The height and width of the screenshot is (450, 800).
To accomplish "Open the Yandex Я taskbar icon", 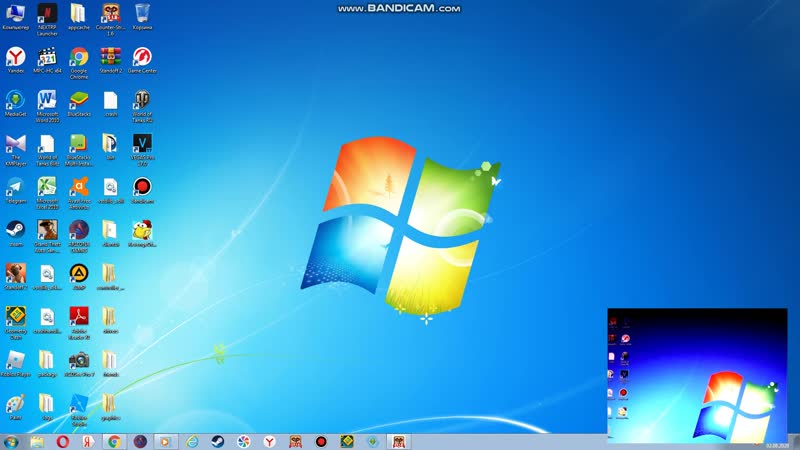I will (88, 442).
